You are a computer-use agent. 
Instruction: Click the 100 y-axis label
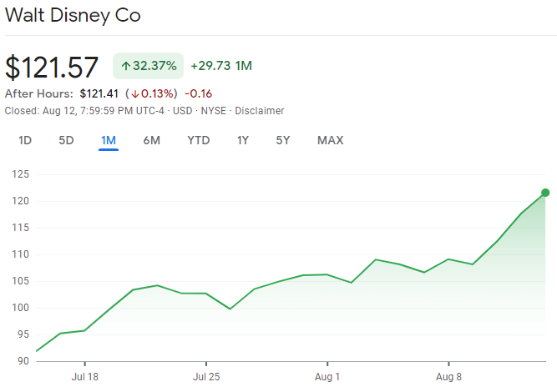pyautogui.click(x=20, y=308)
